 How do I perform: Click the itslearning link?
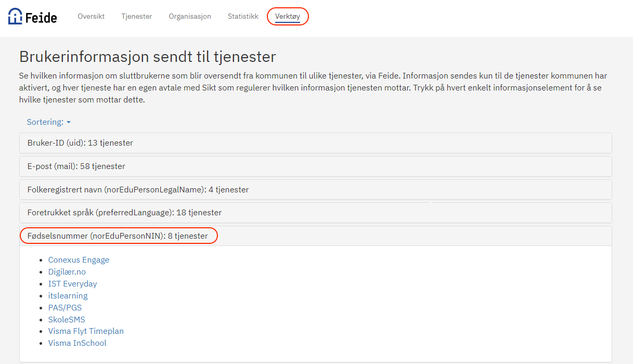[68, 296]
